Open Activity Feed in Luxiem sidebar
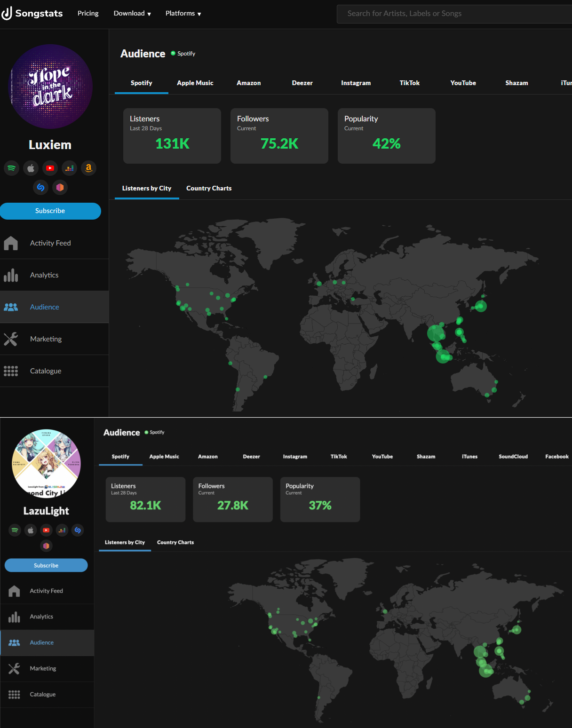Viewport: 572px width, 728px height. coord(54,243)
